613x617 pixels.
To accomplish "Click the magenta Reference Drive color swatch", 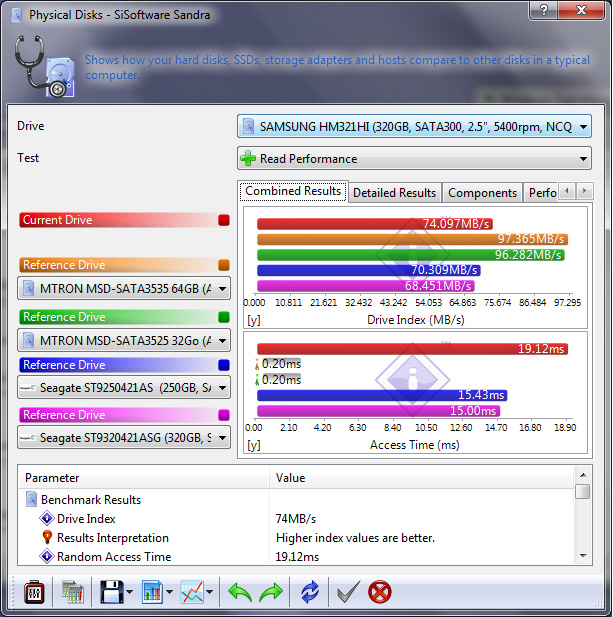I will 224,415.
